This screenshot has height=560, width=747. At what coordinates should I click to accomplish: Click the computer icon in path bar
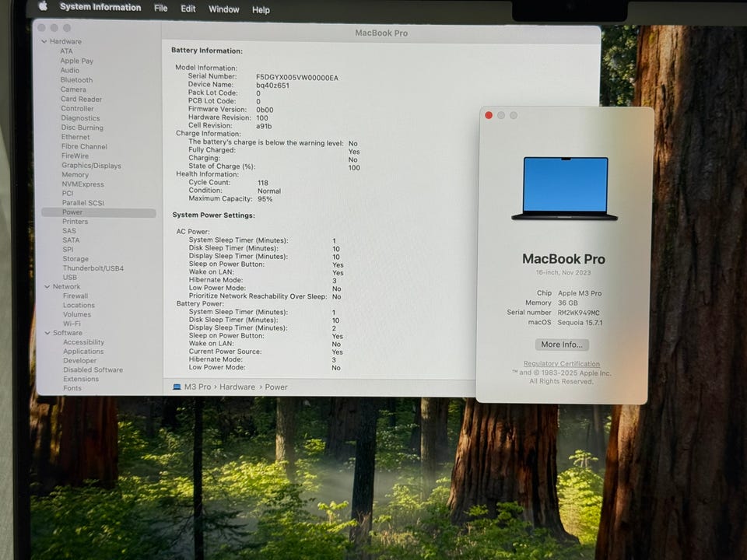point(177,387)
